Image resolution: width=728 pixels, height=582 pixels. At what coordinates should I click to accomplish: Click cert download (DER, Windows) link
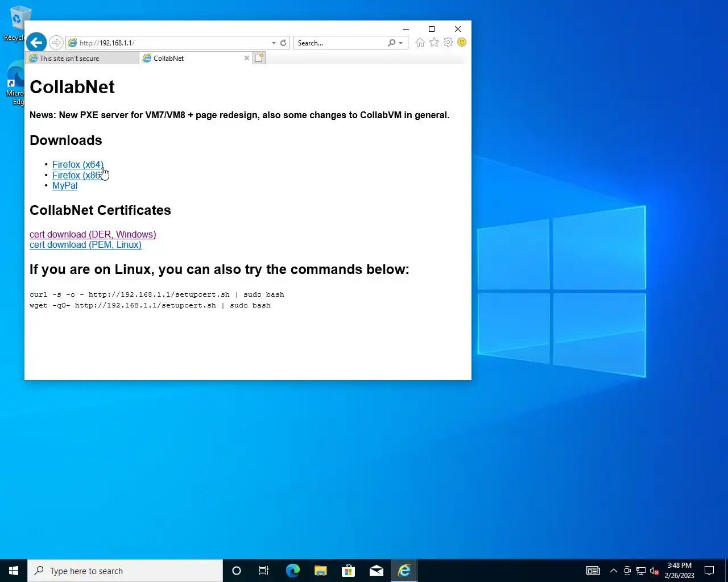(93, 234)
